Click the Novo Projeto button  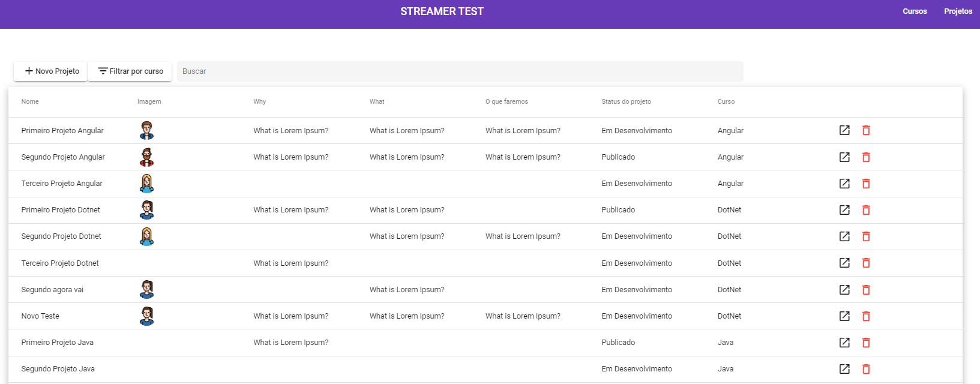(51, 71)
